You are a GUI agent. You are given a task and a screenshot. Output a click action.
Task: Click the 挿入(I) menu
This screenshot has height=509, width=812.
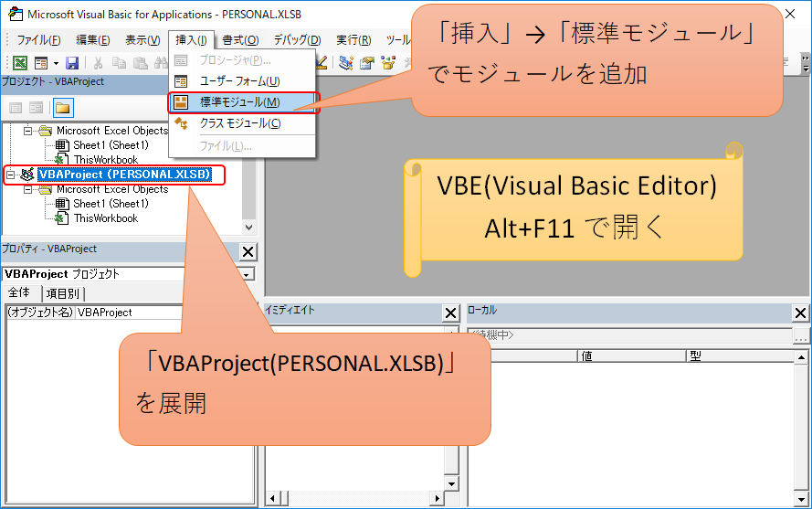click(191, 40)
